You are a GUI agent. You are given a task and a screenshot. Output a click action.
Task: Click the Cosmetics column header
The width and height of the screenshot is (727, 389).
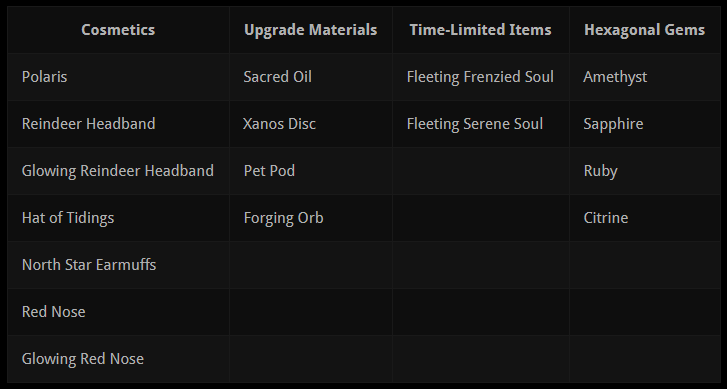(x=118, y=30)
